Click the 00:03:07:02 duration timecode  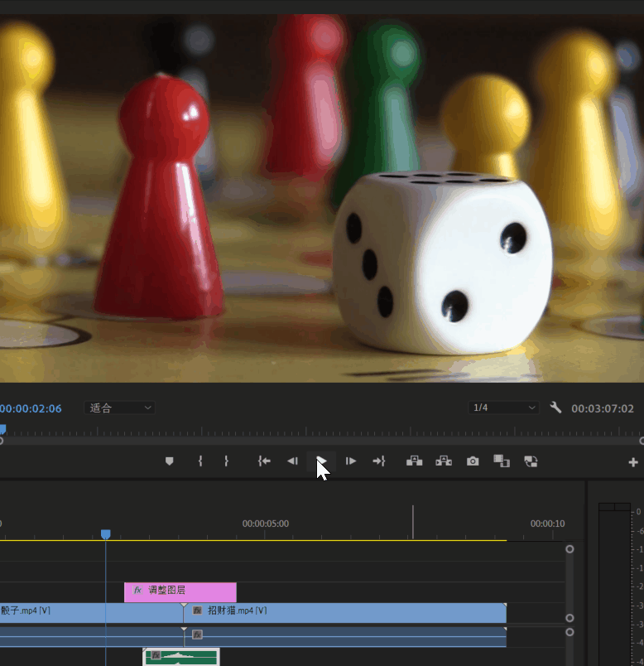coord(603,408)
